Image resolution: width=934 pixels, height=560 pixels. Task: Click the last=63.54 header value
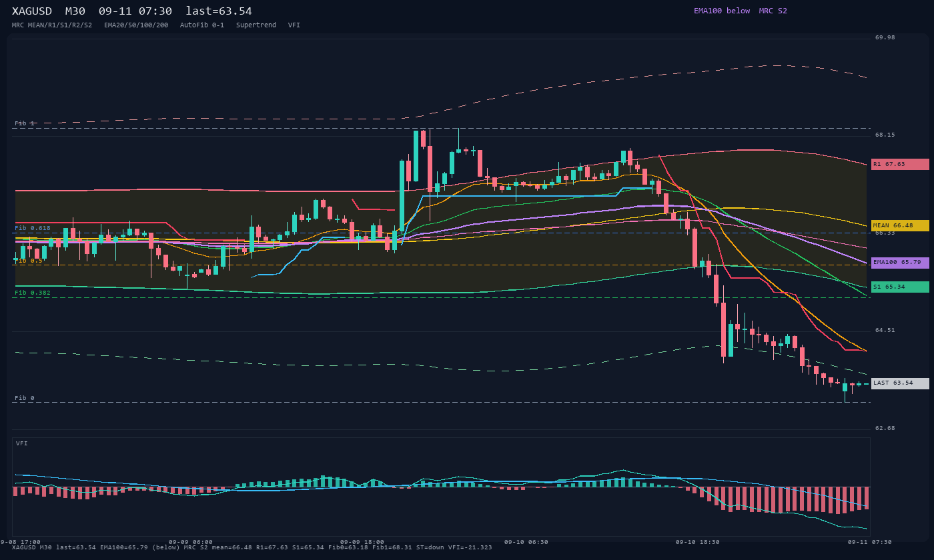[219, 11]
